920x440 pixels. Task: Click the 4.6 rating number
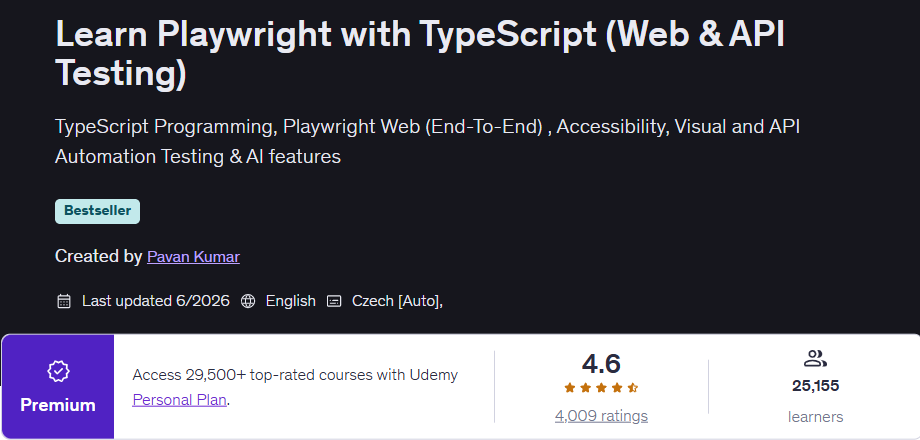[601, 364]
